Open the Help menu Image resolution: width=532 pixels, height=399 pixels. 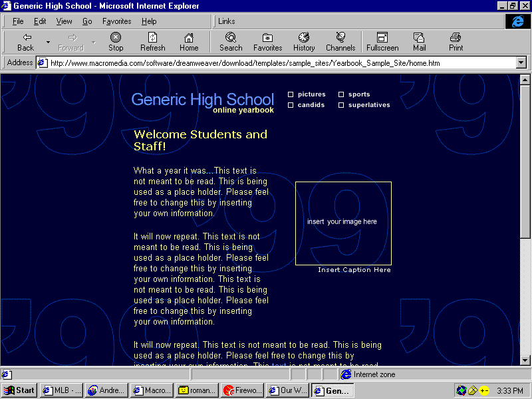pos(149,21)
